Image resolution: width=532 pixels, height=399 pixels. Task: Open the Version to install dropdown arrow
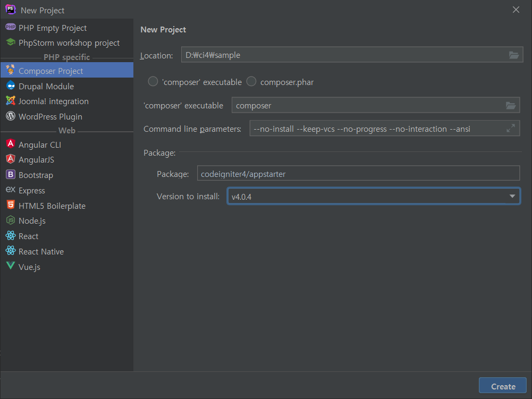pyautogui.click(x=512, y=196)
